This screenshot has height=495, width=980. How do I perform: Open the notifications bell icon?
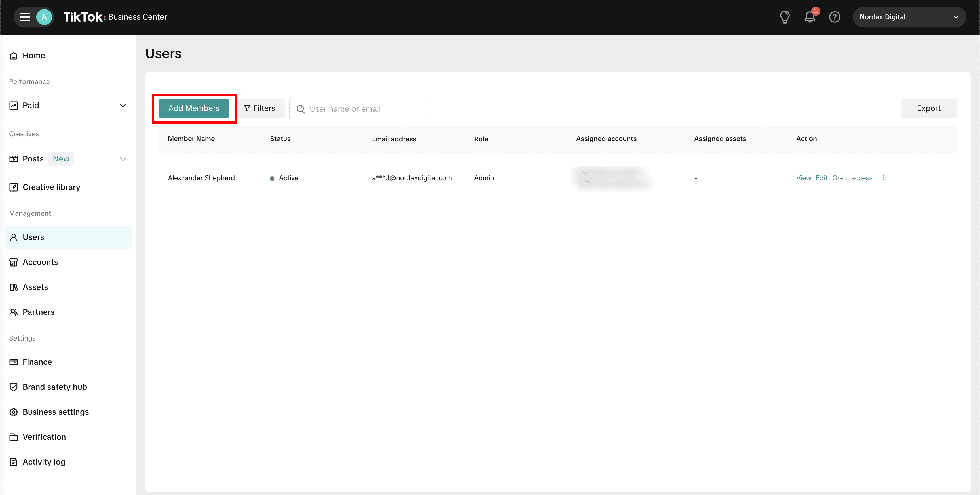pyautogui.click(x=810, y=17)
